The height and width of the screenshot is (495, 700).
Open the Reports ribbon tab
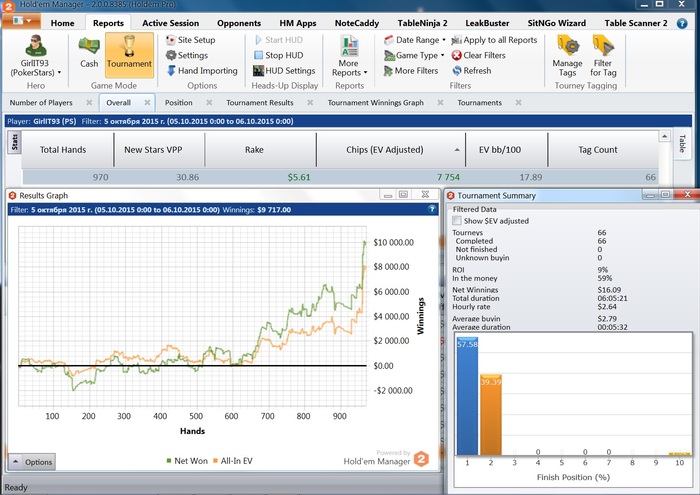(108, 23)
